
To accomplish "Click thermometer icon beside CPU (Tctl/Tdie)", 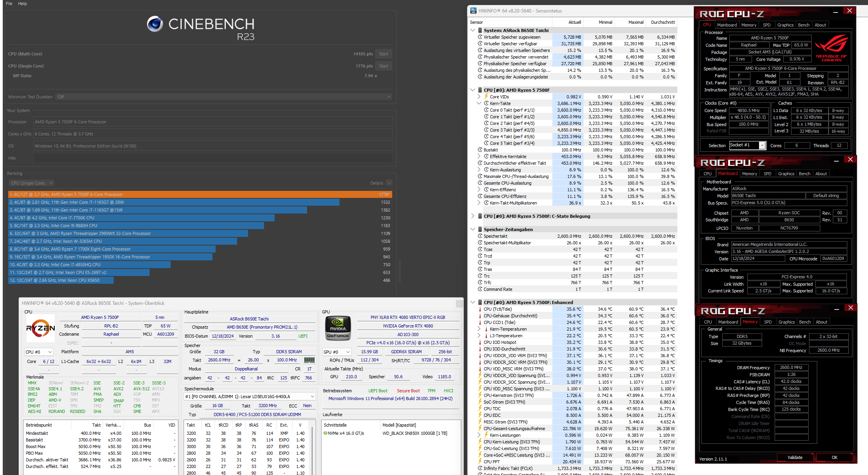I will coord(480,309).
